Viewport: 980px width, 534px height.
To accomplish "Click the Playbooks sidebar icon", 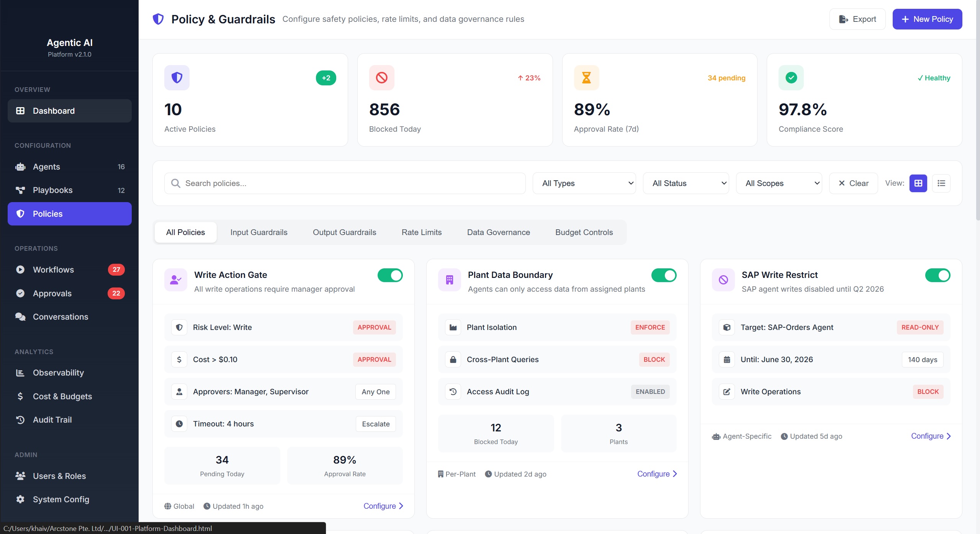I will (x=20, y=190).
